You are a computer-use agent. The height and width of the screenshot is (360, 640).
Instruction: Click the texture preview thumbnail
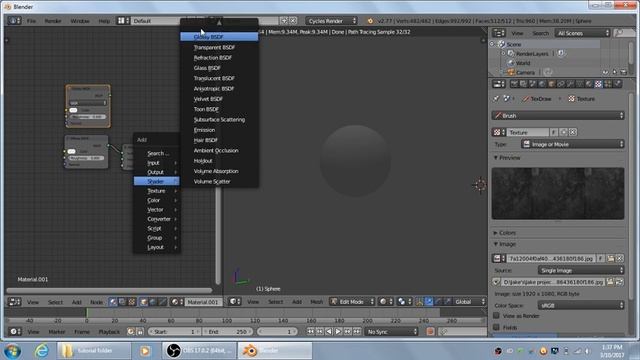pyautogui.click(x=558, y=193)
